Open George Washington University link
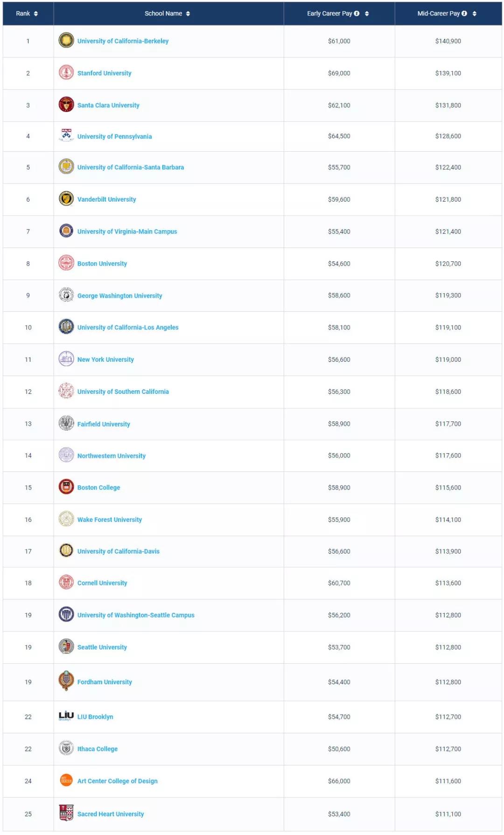Viewport: 504px width, 835px height. (x=120, y=296)
